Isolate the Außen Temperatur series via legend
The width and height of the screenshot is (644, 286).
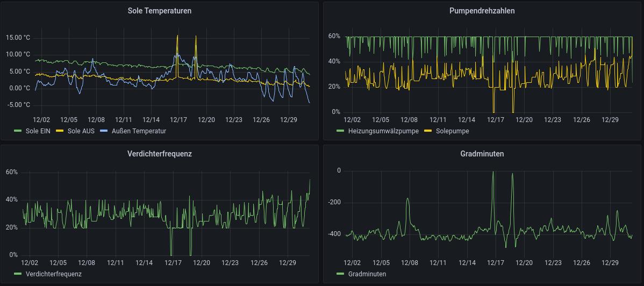tap(139, 131)
